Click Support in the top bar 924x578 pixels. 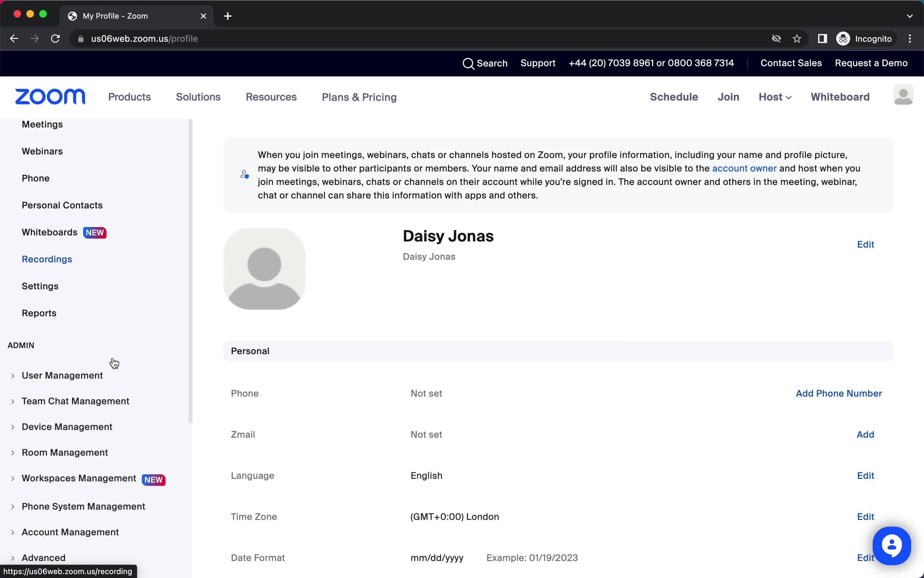[538, 63]
